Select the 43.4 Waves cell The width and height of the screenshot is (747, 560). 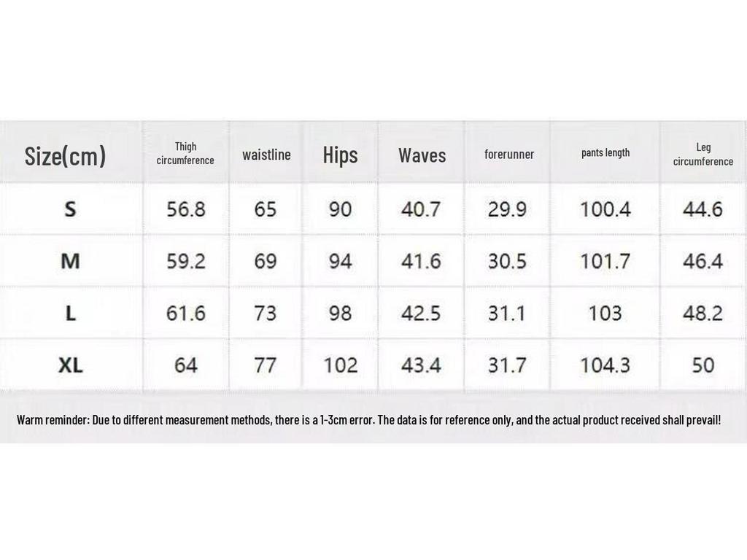pos(421,365)
